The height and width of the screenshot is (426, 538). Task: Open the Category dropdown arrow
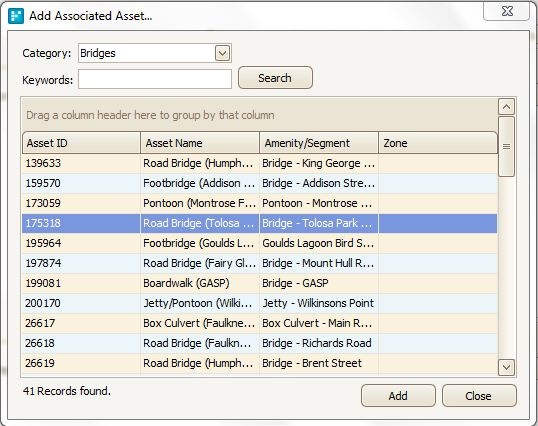point(222,54)
